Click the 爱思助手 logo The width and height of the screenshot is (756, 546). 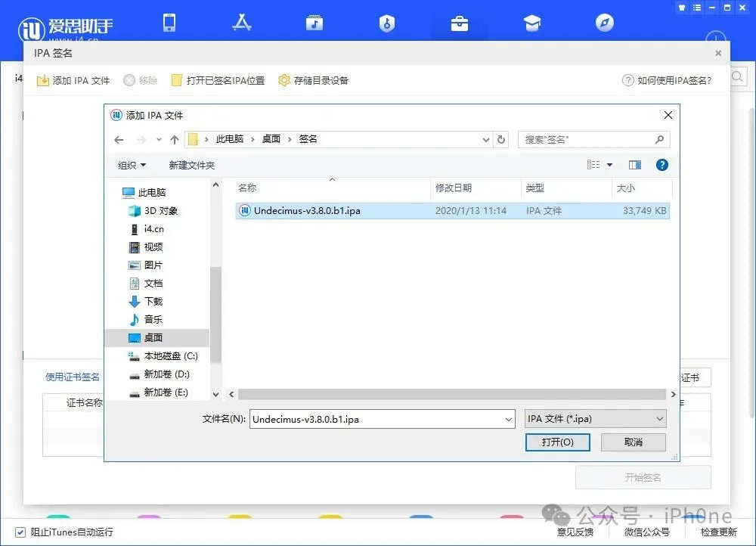[x=66, y=28]
